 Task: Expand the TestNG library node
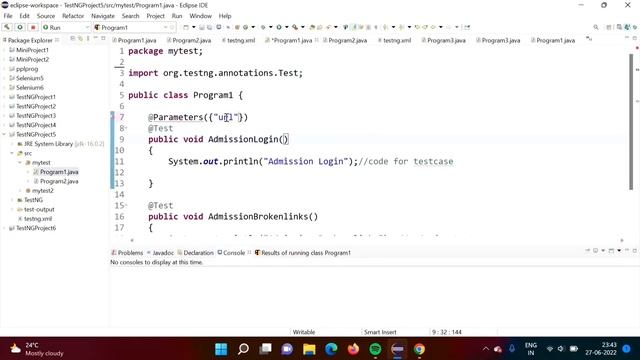pyautogui.click(x=12, y=200)
